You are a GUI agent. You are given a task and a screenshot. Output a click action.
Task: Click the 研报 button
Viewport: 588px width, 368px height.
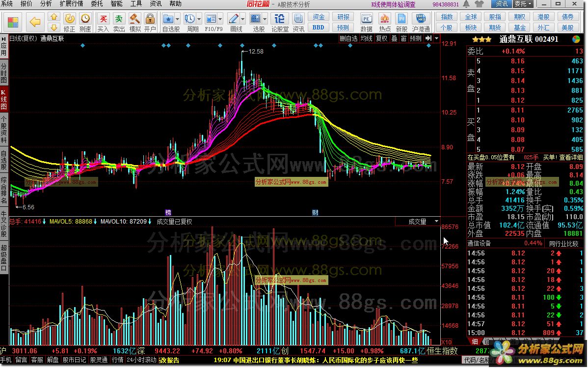343,17
